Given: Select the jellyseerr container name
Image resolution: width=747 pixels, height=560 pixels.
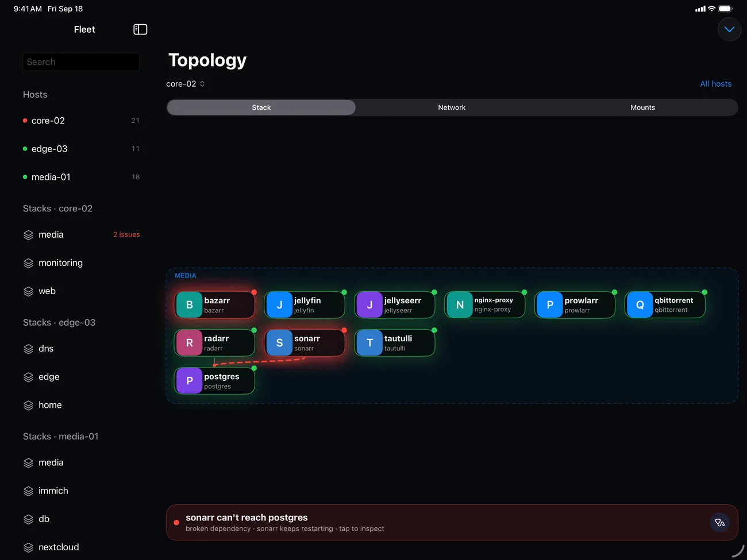Looking at the screenshot, I should 403,300.
